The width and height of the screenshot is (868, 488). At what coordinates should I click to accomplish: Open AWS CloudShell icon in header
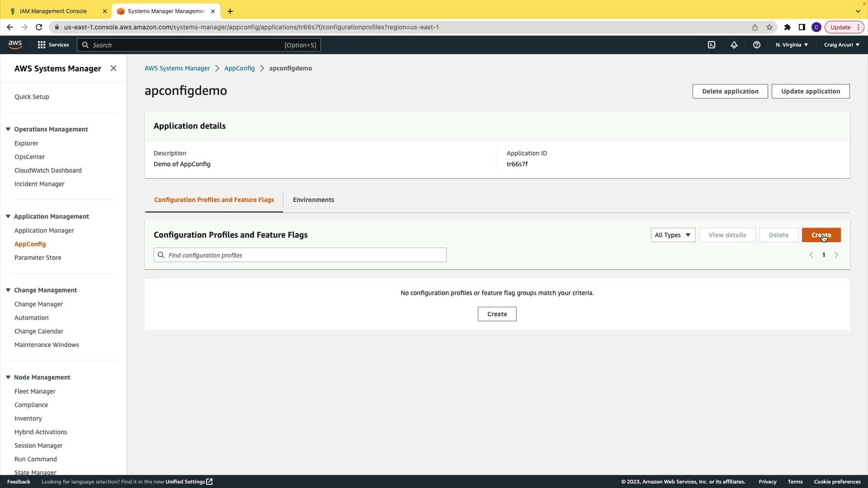[x=712, y=45]
